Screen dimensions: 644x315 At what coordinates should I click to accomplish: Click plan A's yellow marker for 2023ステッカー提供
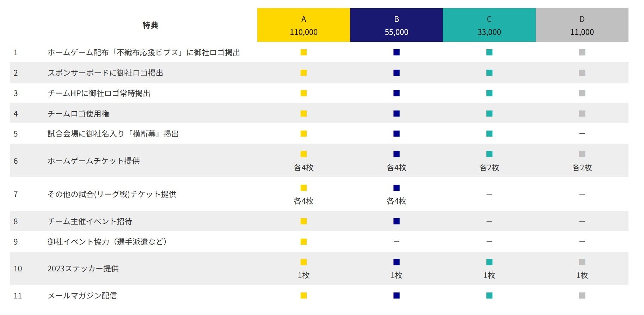303,262
